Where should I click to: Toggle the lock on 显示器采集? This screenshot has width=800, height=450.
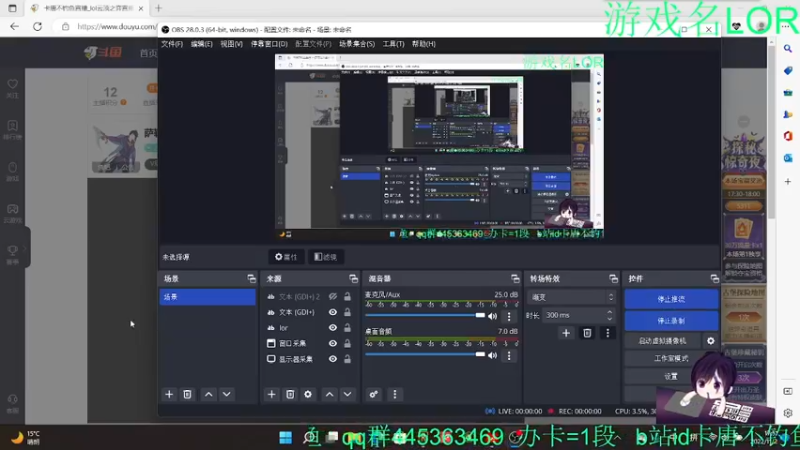tap(347, 359)
